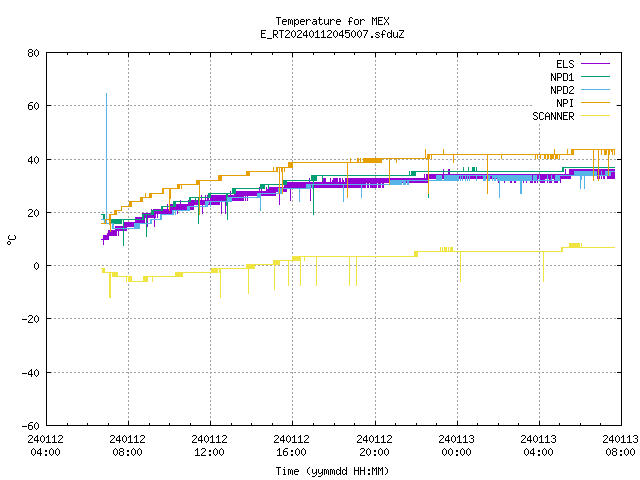Click the y-axis tick label -60
Screen dimensions: 640x480
[x=31, y=426]
